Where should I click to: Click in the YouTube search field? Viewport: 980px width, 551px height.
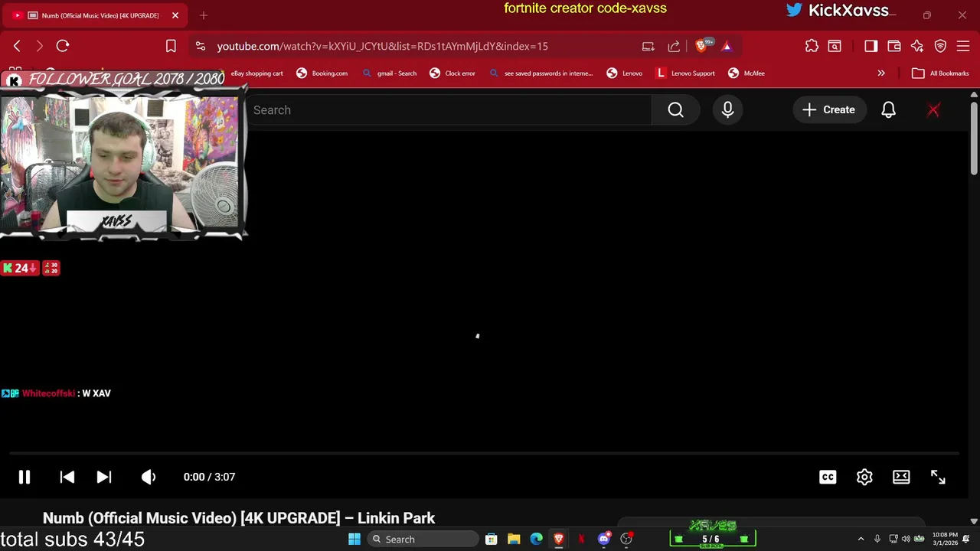[448, 109]
